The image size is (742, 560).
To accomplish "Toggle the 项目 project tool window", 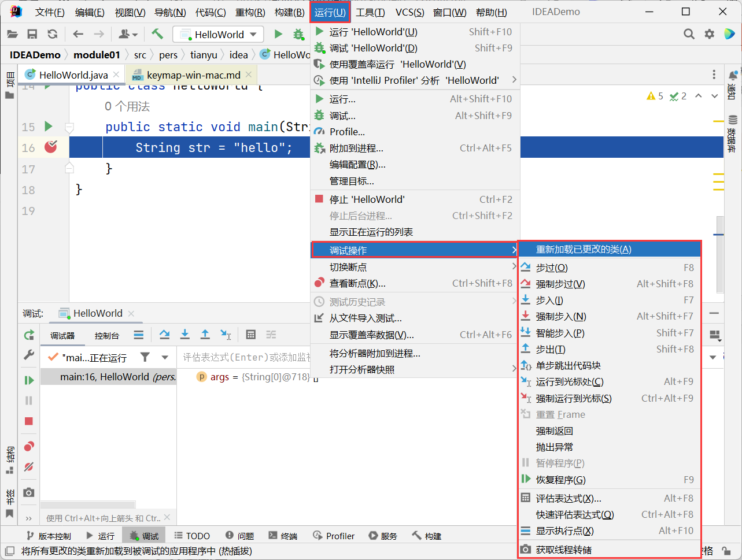I will point(9,86).
